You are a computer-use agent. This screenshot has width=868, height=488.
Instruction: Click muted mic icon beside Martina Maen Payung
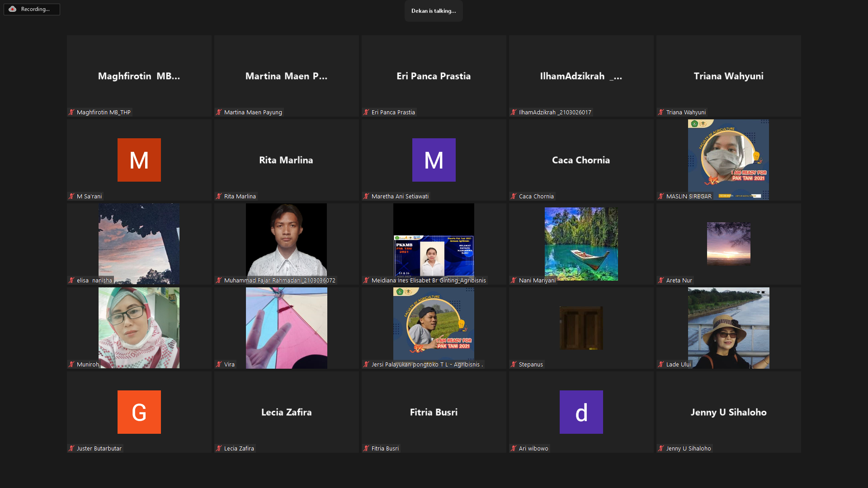[219, 112]
